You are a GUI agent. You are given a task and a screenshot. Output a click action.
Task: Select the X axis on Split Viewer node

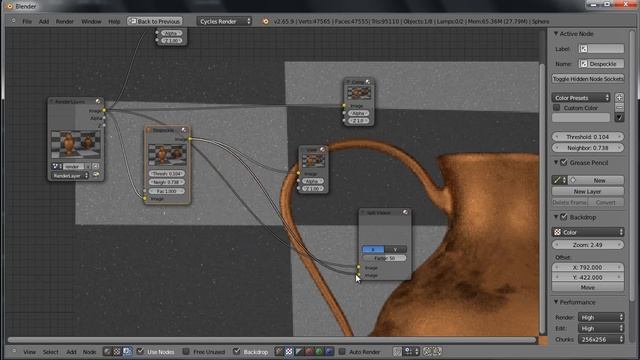point(373,249)
